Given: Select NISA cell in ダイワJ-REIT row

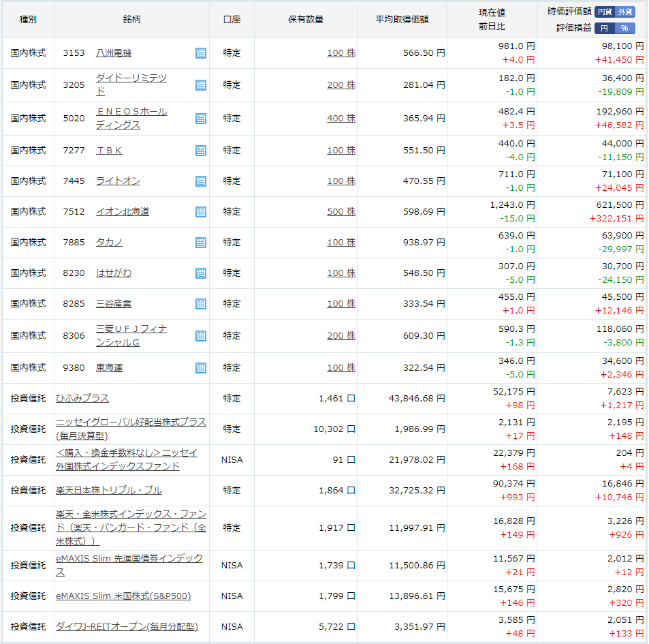Looking at the screenshot, I should pyautogui.click(x=232, y=626).
